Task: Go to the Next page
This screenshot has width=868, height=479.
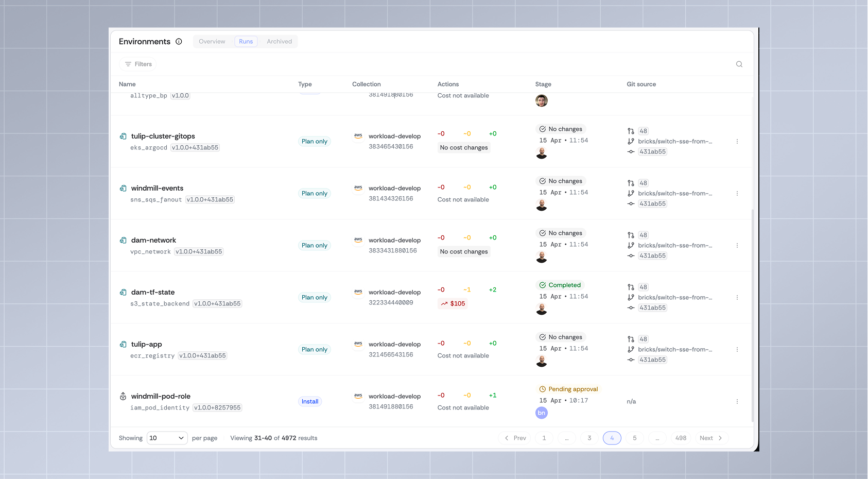Action: pos(711,438)
